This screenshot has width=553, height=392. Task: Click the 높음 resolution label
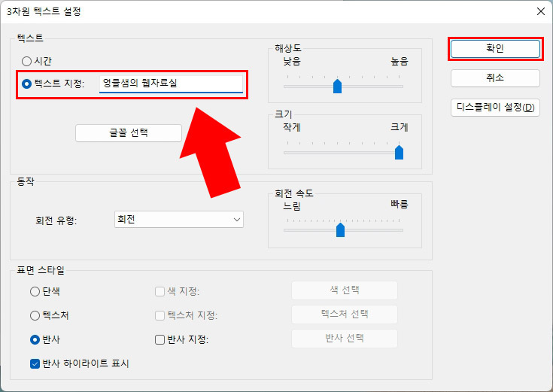tap(400, 62)
